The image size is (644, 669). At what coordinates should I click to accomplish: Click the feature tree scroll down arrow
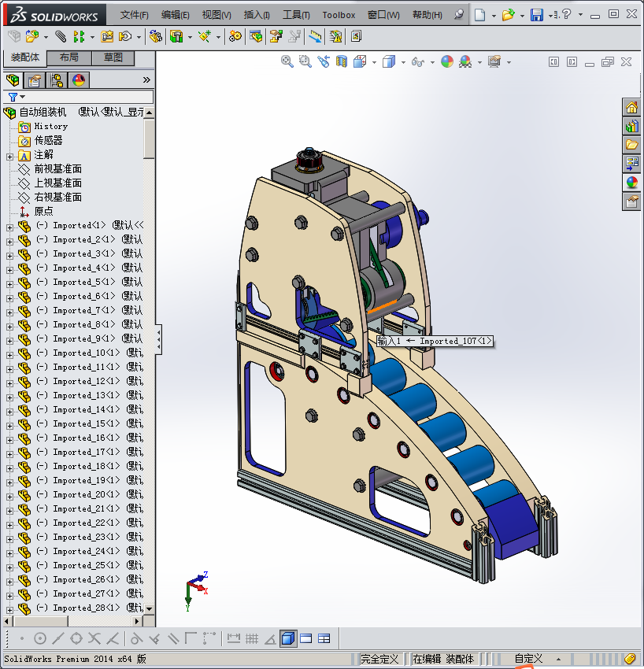pos(149,608)
